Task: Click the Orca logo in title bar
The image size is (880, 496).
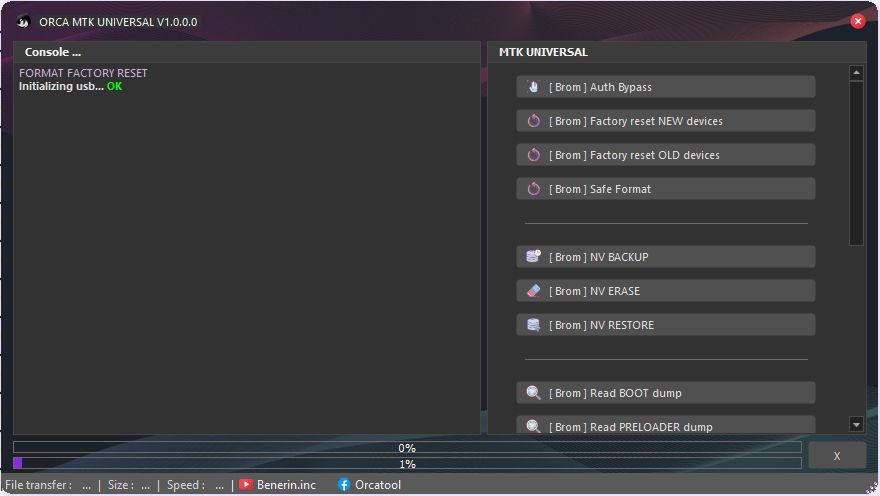Action: pyautogui.click(x=24, y=21)
